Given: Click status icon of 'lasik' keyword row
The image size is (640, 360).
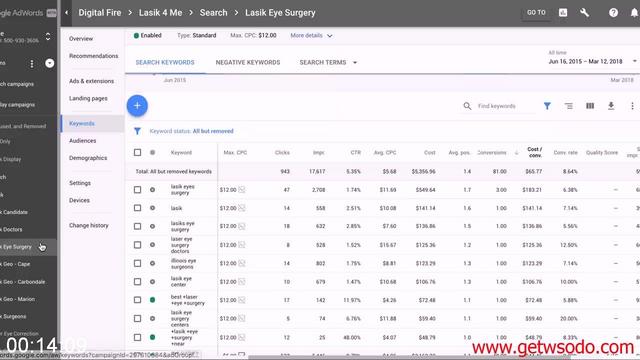Looking at the screenshot, I should 152,208.
